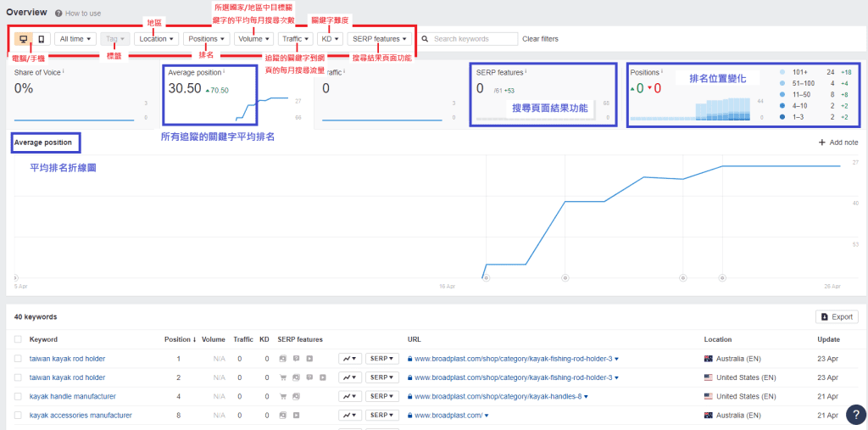Click the Add note button
The image size is (868, 430).
point(838,142)
